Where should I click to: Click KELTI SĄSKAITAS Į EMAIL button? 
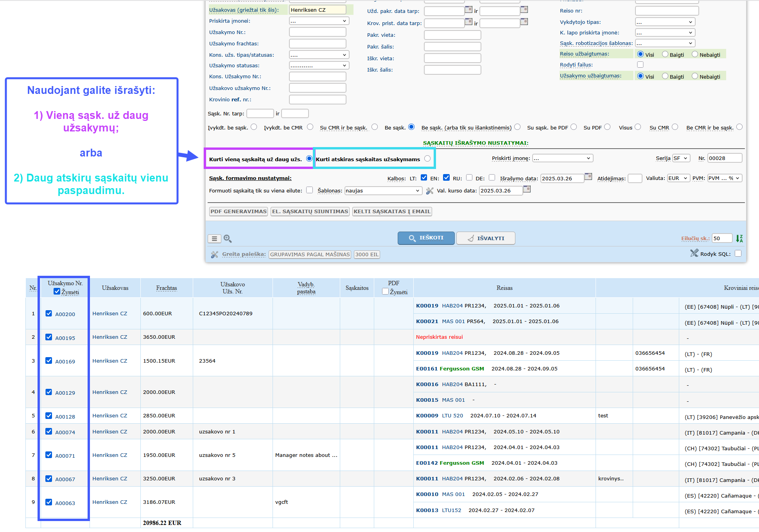pyautogui.click(x=392, y=212)
